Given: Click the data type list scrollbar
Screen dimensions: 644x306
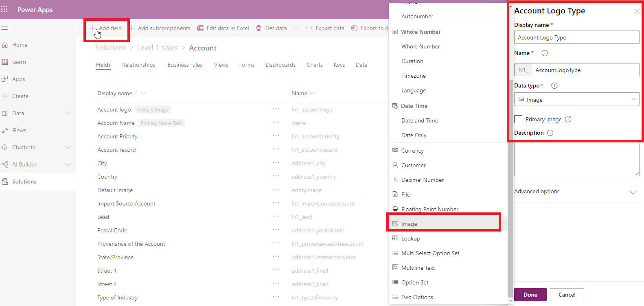Looking at the screenshot, I should [510, 188].
